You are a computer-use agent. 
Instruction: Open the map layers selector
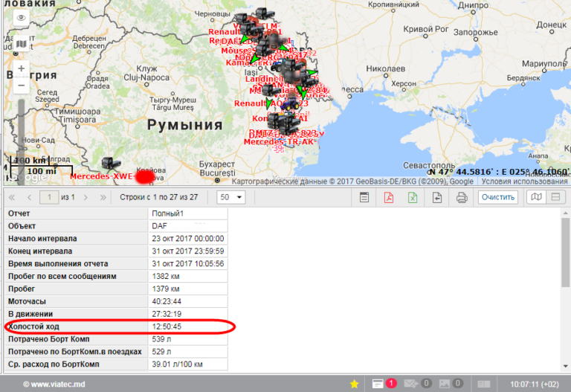click(21, 44)
